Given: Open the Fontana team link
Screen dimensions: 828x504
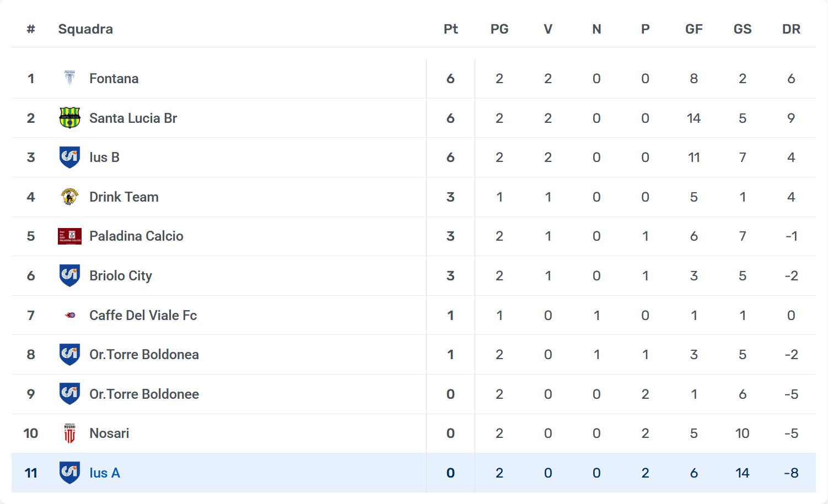Looking at the screenshot, I should [x=114, y=79].
